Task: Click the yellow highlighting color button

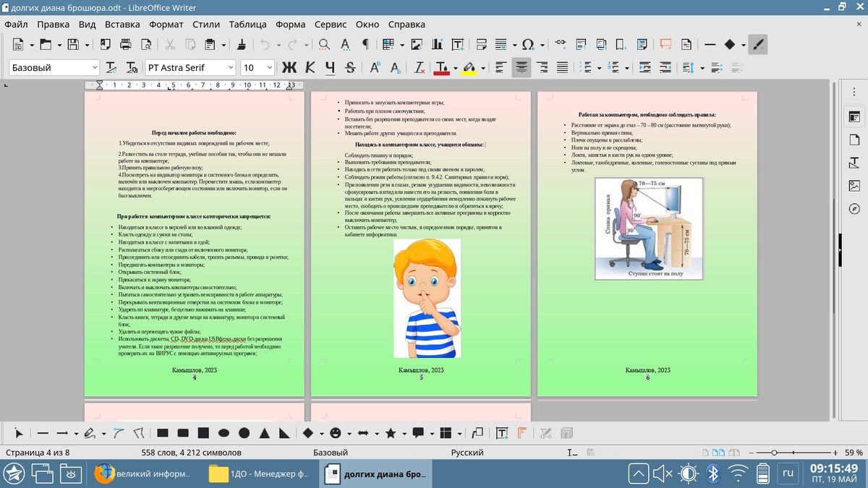Action: pyautogui.click(x=469, y=68)
